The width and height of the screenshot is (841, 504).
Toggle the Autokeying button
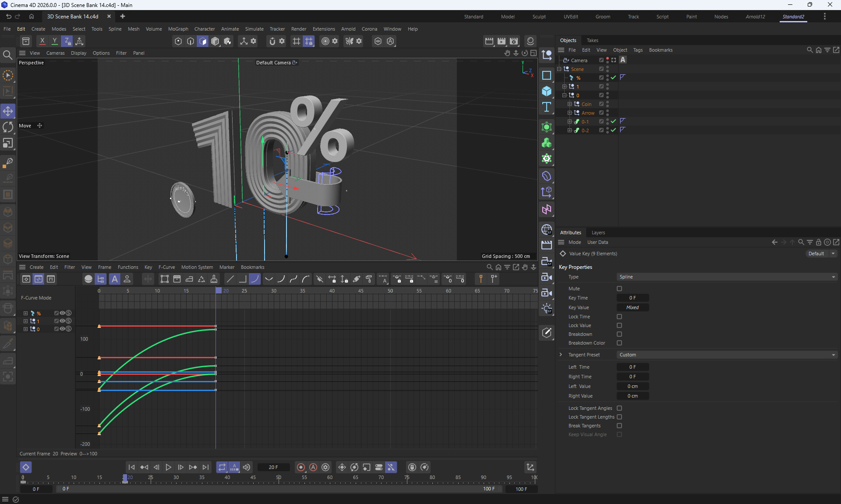pyautogui.click(x=313, y=467)
